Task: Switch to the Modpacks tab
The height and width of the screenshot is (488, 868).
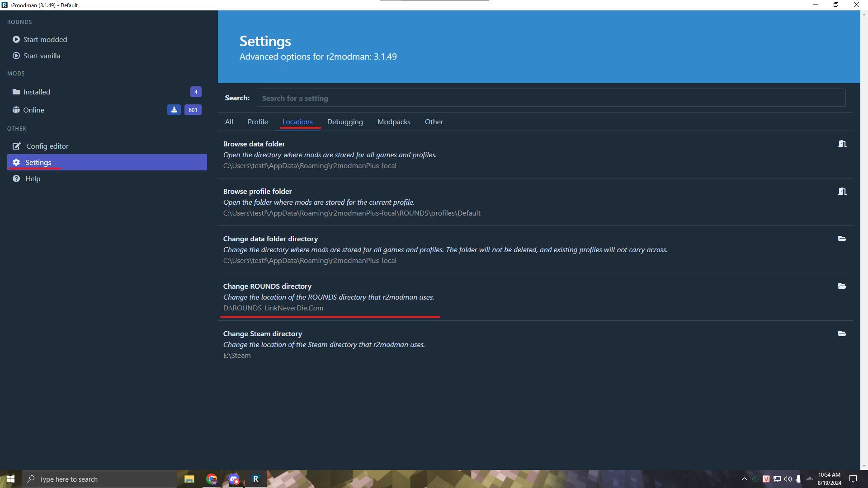Action: click(394, 122)
